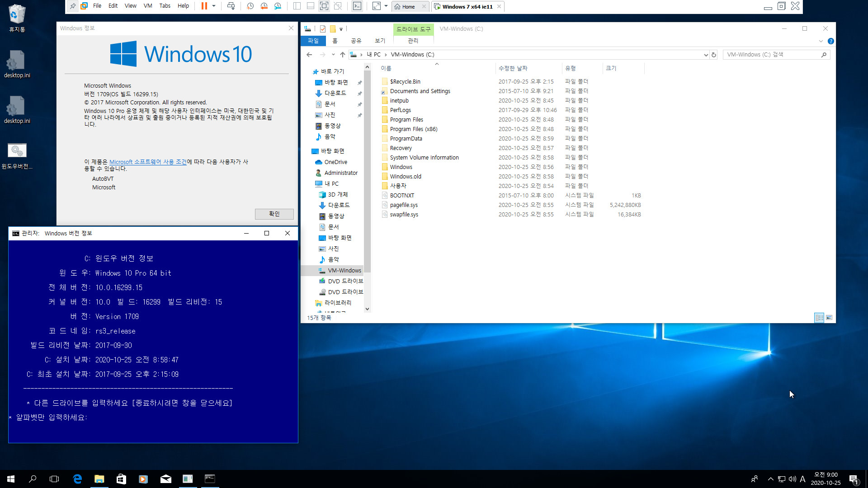Open the 공유 ribbon tab in Explorer
This screenshot has width=868, height=488.
click(x=356, y=41)
